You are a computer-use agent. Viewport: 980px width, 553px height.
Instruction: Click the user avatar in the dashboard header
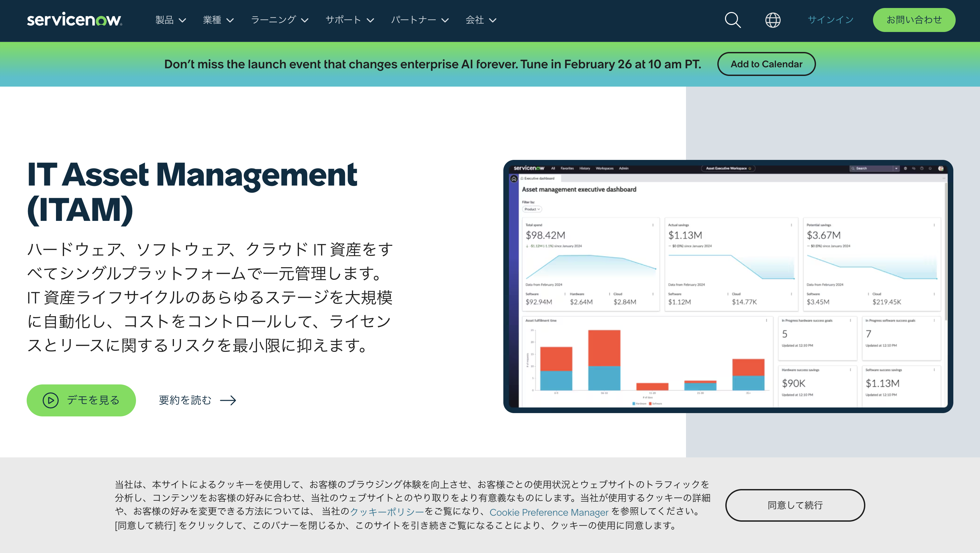coord(940,169)
